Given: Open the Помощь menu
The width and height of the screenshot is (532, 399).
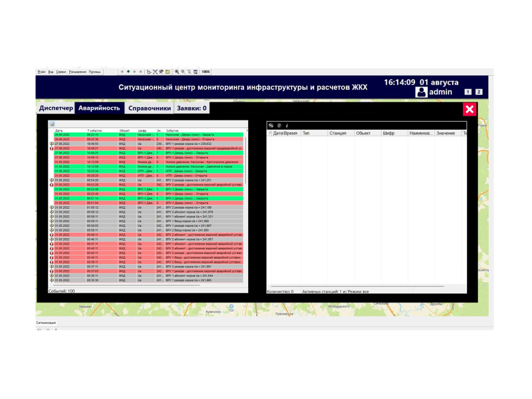Looking at the screenshot, I should click(x=94, y=72).
